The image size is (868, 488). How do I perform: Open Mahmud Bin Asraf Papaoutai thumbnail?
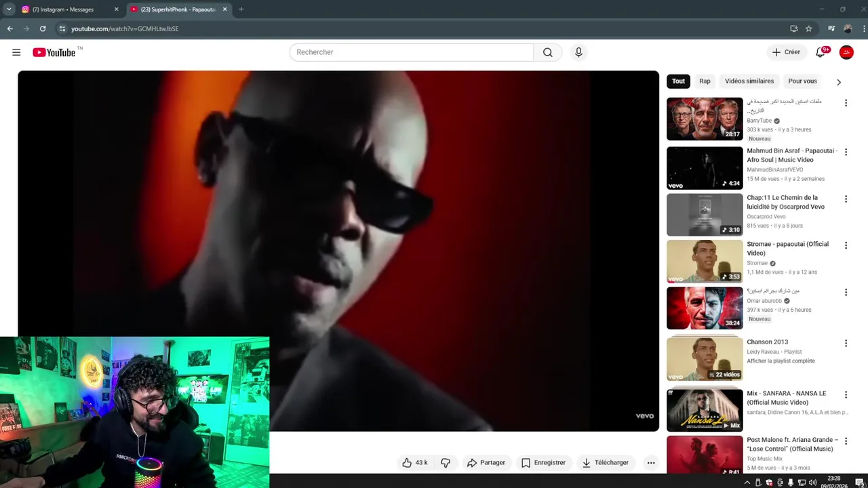705,168
